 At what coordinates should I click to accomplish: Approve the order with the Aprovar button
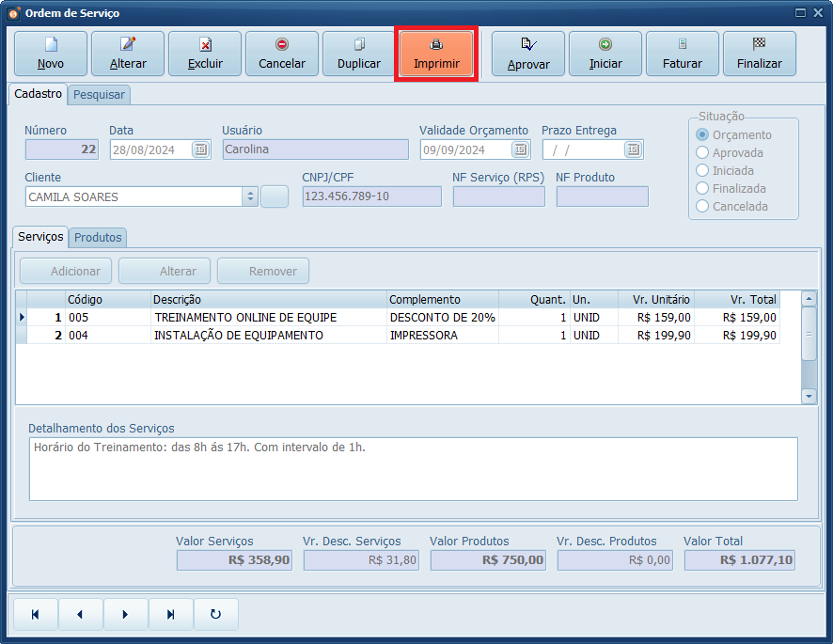(528, 54)
